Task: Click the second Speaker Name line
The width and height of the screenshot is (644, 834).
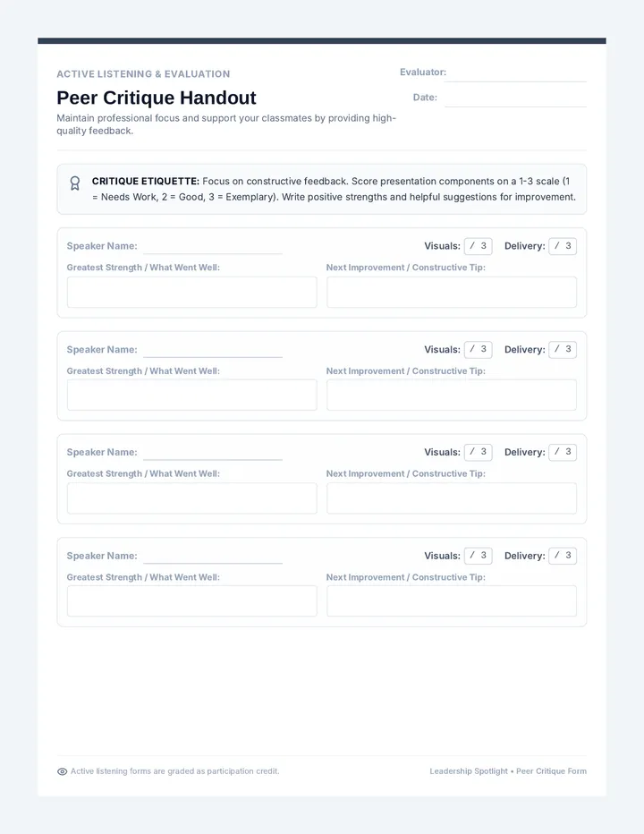Action: pos(213,351)
